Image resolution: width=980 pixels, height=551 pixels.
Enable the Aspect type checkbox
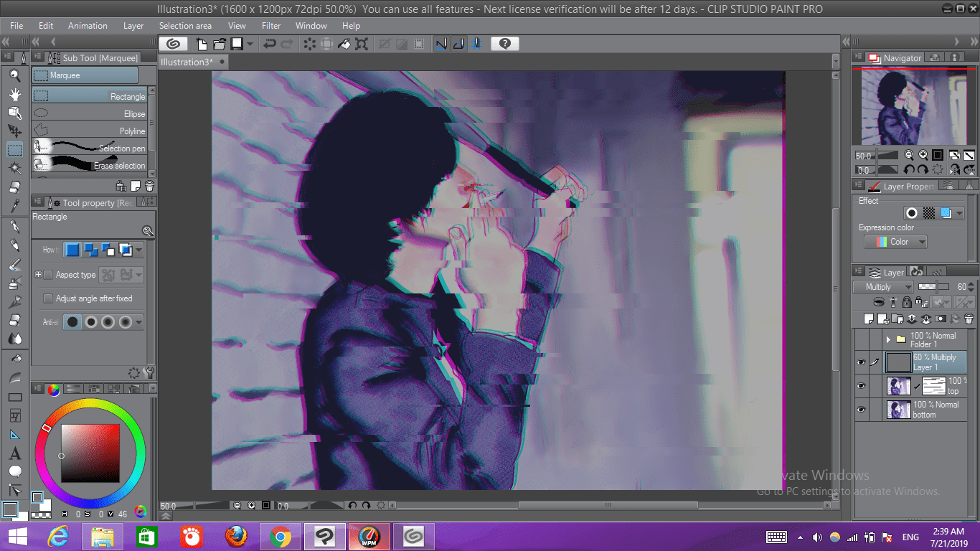coord(47,274)
